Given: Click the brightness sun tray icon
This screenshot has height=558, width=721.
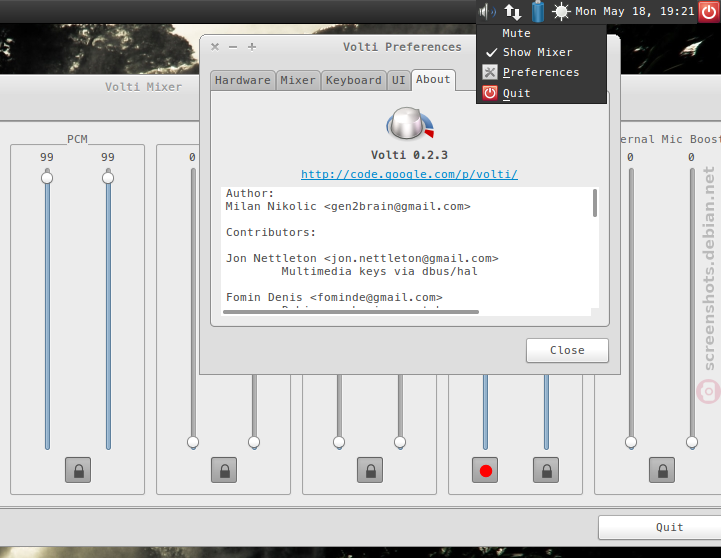Looking at the screenshot, I should pos(561,11).
